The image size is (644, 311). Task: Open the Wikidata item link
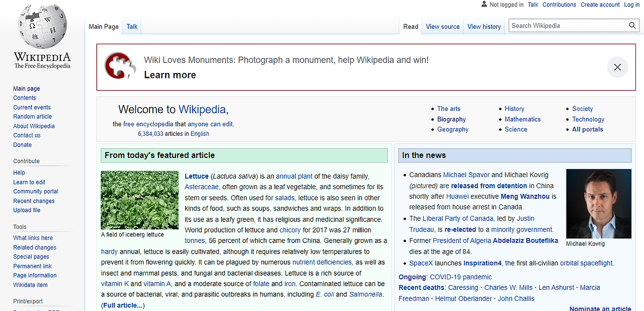tap(30, 285)
